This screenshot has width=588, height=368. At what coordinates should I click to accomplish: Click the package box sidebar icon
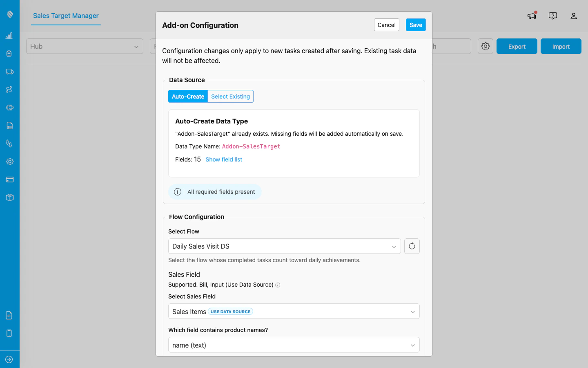tap(9, 197)
